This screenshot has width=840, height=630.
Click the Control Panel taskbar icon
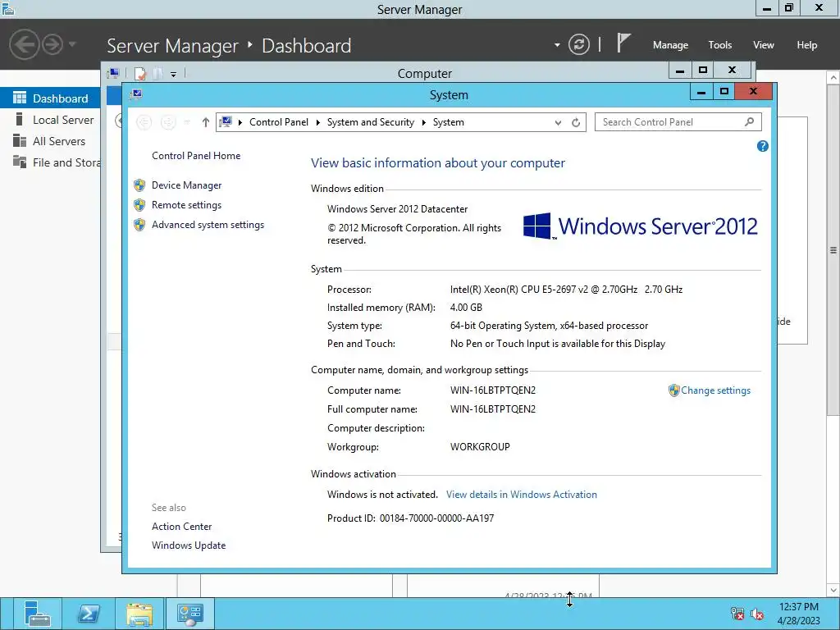pyautogui.click(x=190, y=614)
